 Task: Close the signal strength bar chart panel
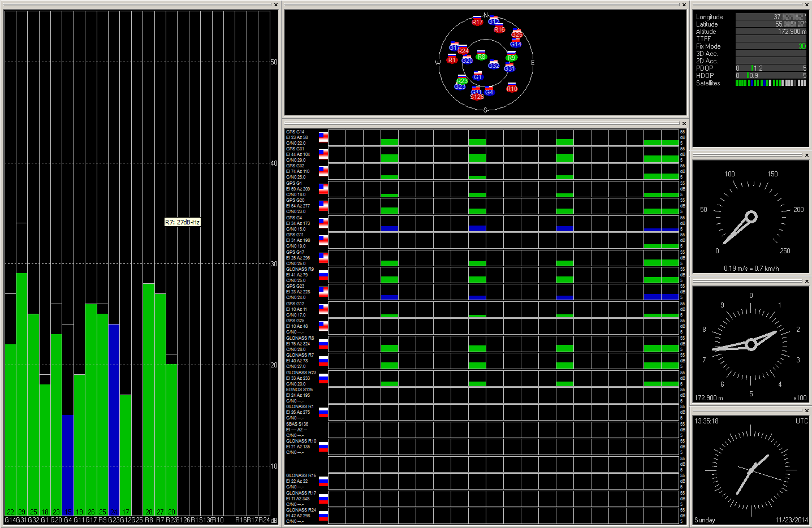[276, 5]
